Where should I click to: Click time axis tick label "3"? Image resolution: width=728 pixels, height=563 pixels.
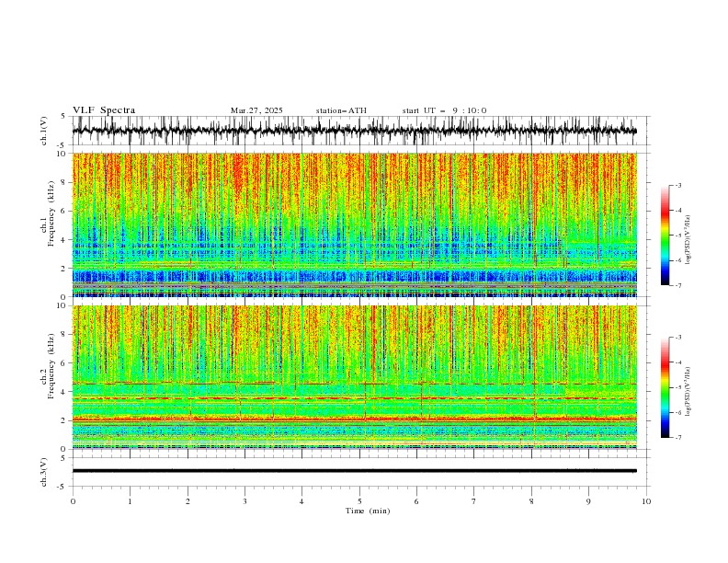pyautogui.click(x=245, y=501)
